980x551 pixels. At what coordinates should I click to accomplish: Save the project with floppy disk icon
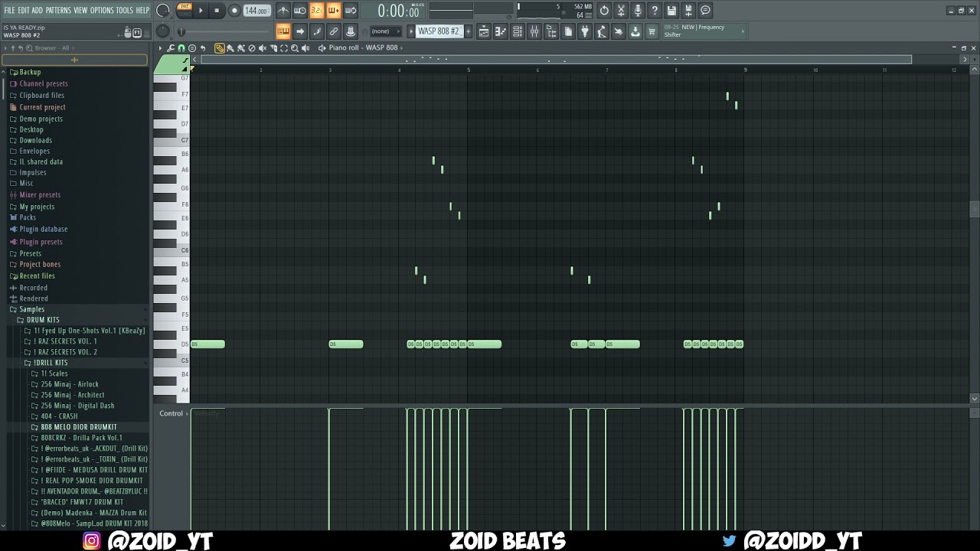click(671, 10)
